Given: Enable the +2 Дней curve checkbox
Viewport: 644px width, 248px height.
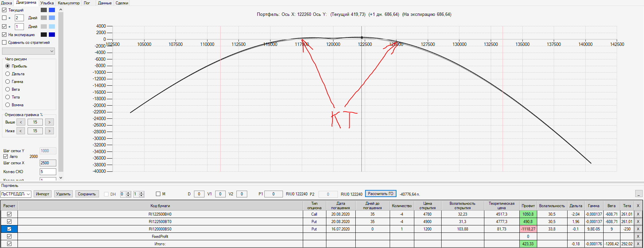Looking at the screenshot, I should 4,18.
